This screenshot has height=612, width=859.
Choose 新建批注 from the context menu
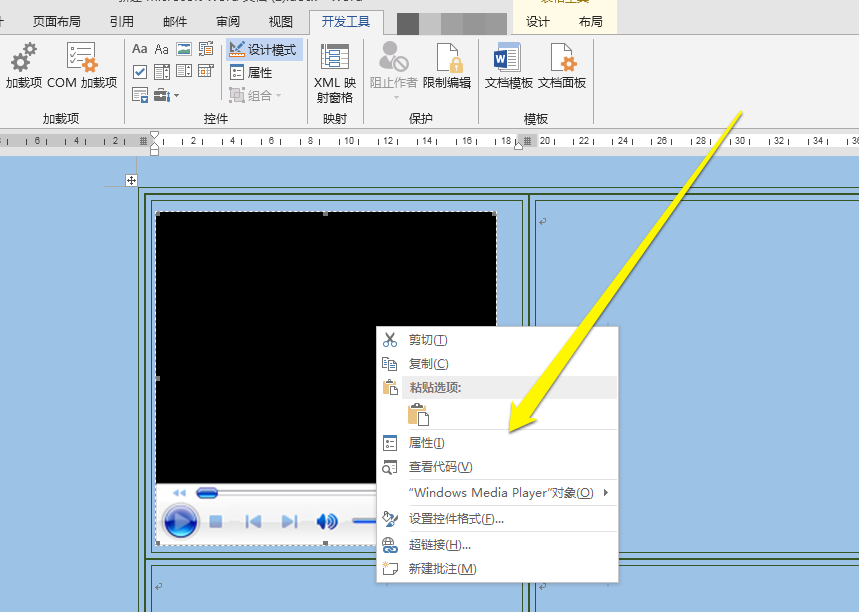497,569
